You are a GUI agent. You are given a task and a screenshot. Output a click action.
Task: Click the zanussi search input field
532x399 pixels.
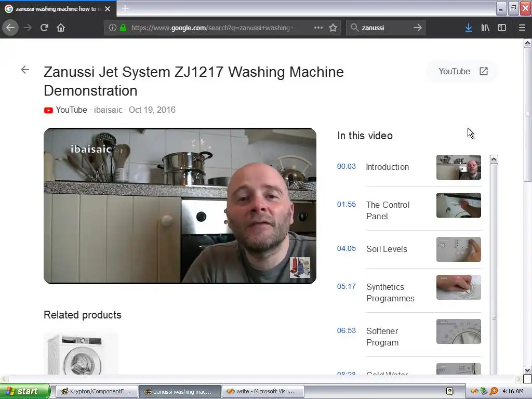[x=385, y=28]
